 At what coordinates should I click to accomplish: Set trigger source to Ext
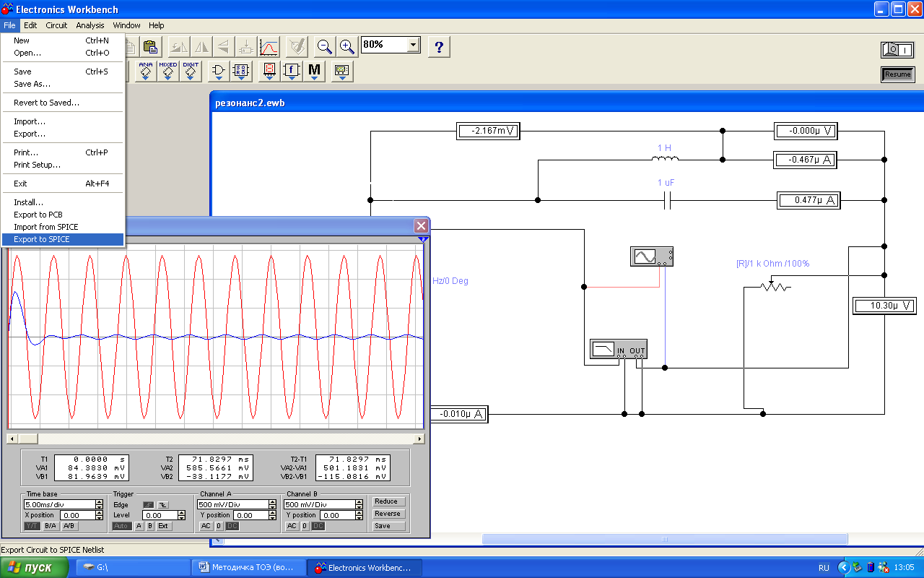coord(163,526)
